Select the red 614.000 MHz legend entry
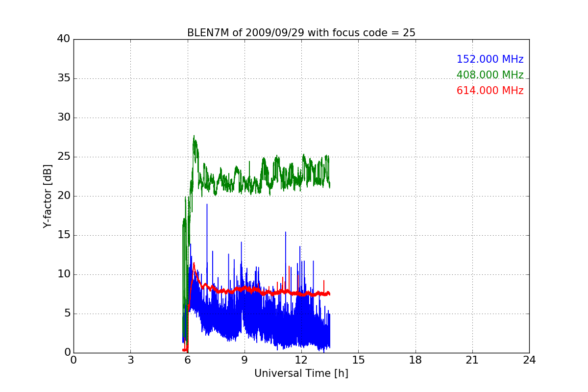Image resolution: width=588 pixels, height=392 pixels. tap(490, 91)
